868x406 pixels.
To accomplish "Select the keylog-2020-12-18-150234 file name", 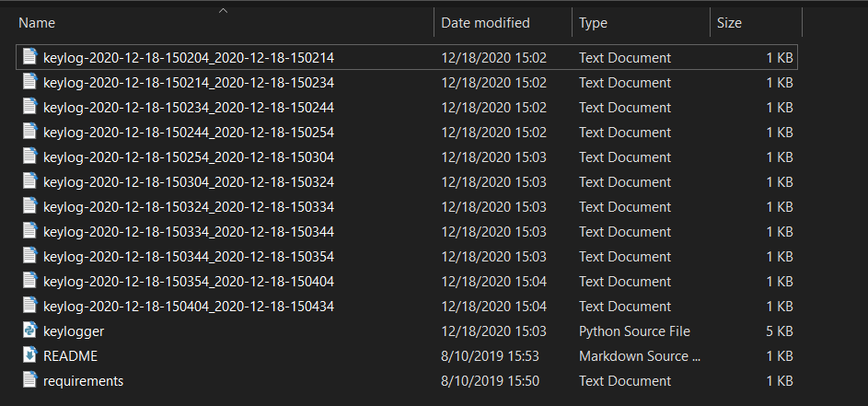I will [x=188, y=107].
